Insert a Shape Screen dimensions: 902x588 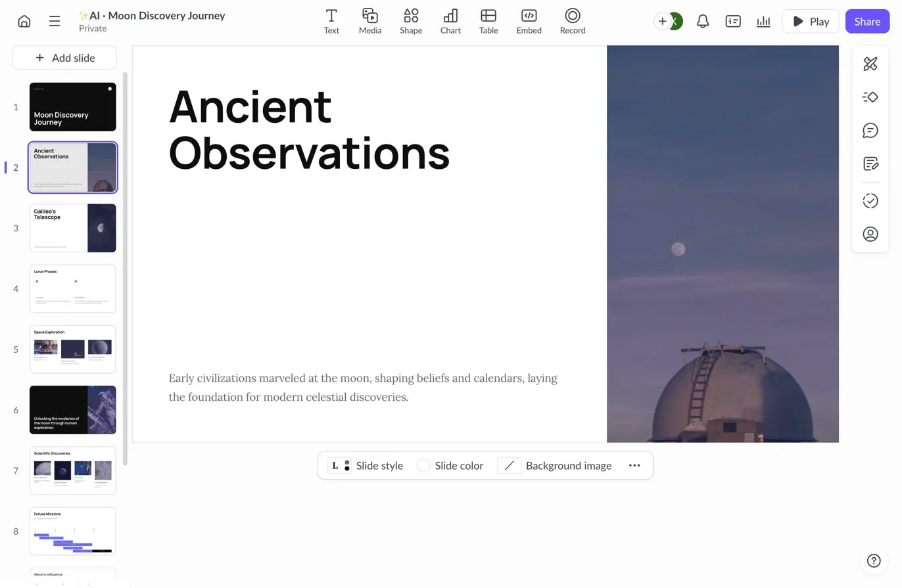tap(411, 21)
